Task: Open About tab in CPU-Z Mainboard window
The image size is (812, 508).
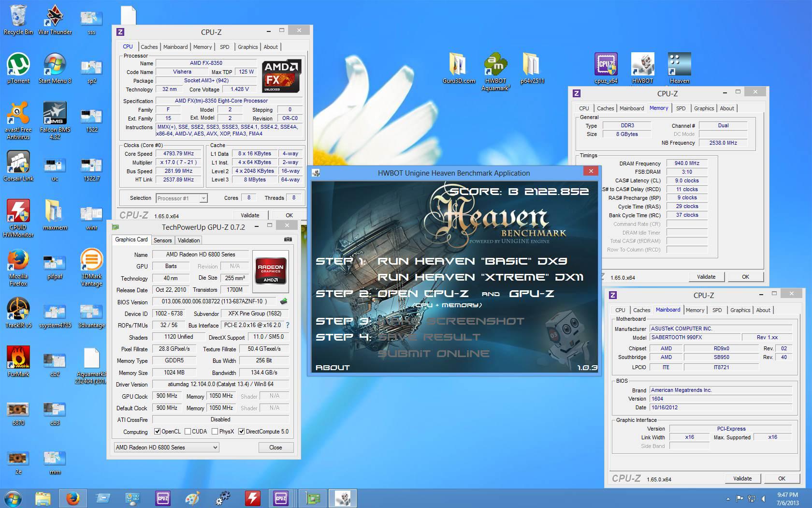Action: (763, 310)
